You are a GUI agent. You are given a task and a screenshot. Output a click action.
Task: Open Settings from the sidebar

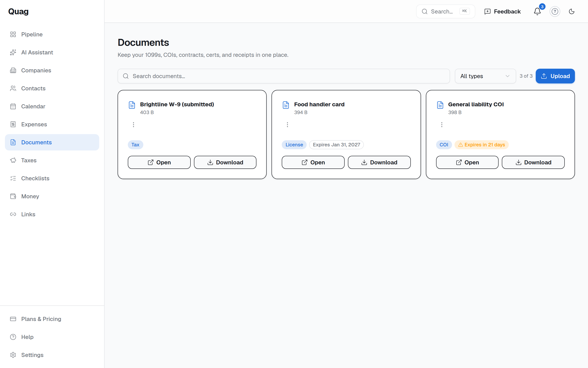[x=52, y=355]
